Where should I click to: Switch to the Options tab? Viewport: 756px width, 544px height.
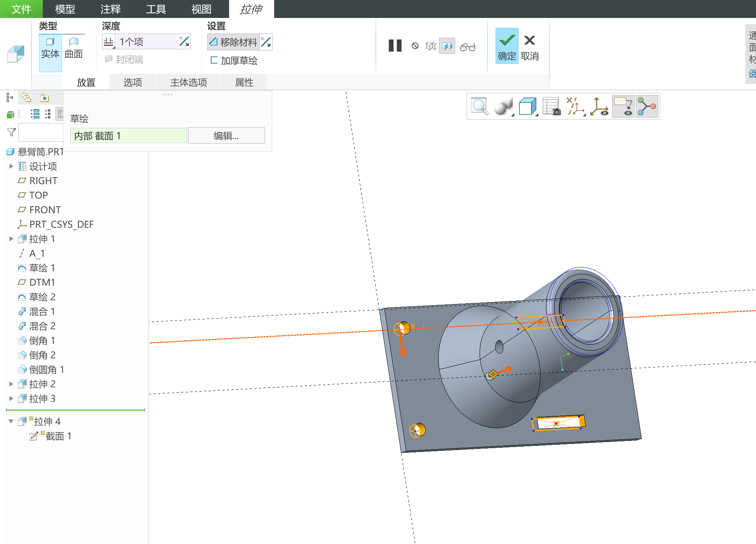132,83
